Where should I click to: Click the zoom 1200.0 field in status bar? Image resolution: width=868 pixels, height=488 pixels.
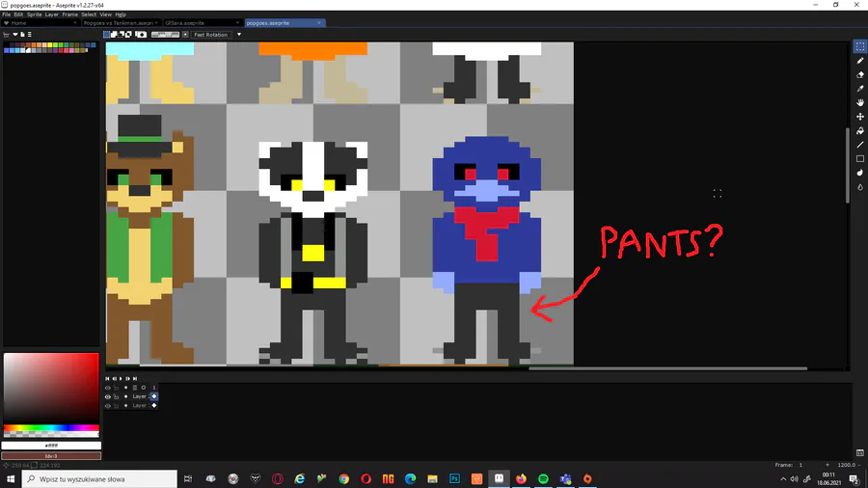coord(846,465)
